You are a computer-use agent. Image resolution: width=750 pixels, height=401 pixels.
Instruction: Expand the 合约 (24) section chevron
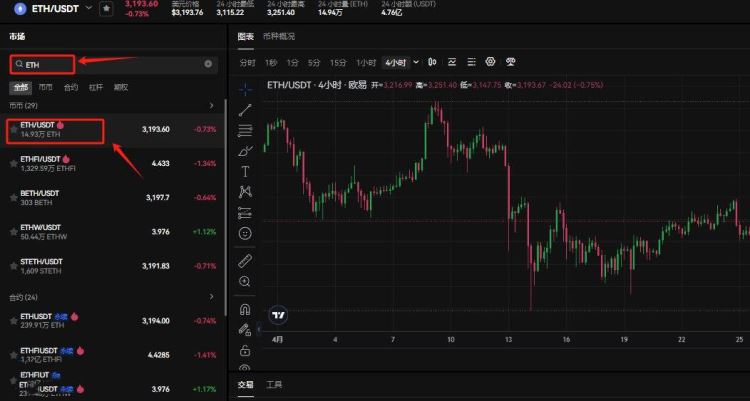(x=211, y=297)
